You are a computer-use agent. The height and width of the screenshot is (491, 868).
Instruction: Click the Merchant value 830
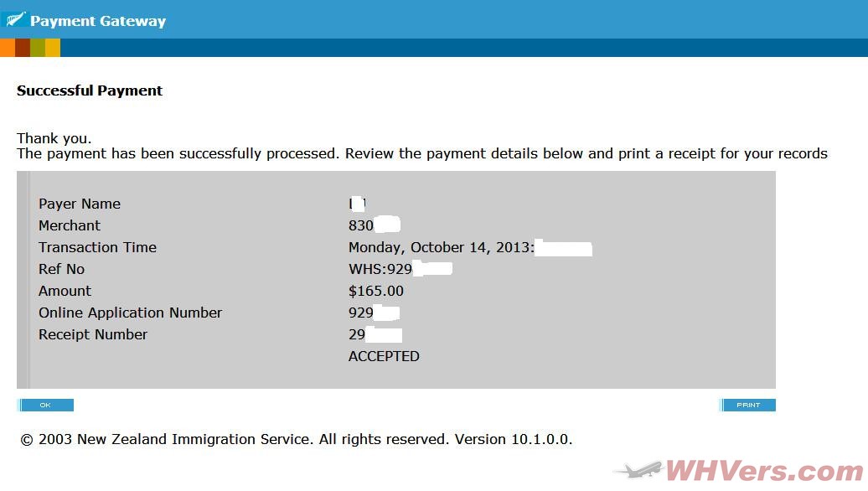(x=361, y=225)
